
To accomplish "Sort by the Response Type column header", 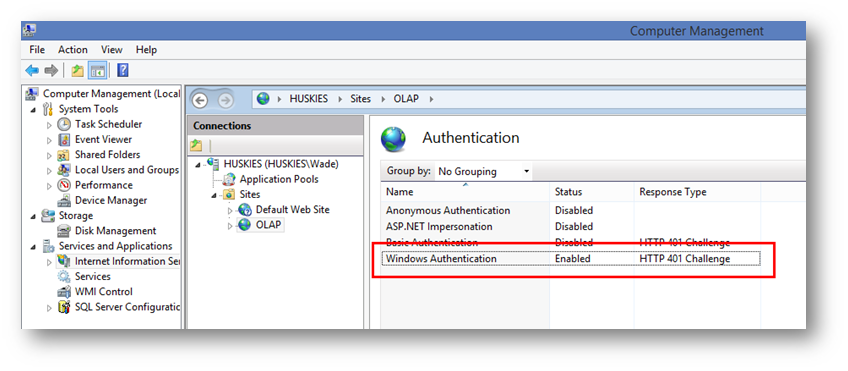I will click(698, 192).
